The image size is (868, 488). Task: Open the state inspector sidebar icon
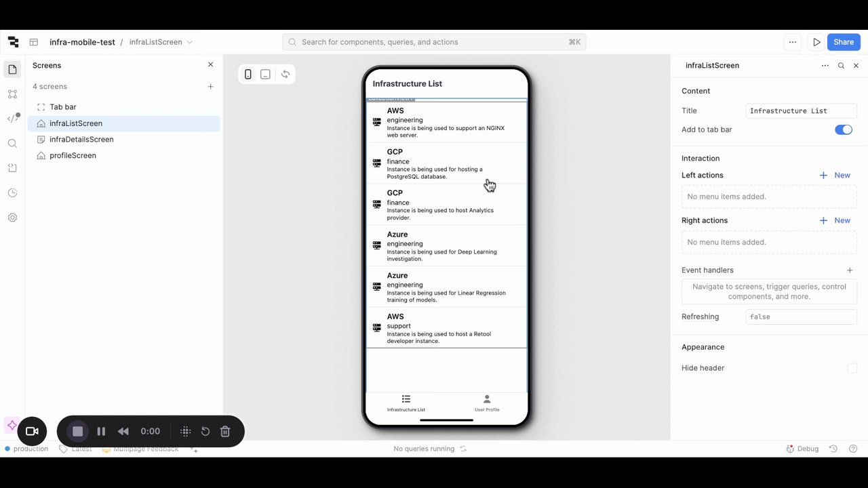pos(12,168)
